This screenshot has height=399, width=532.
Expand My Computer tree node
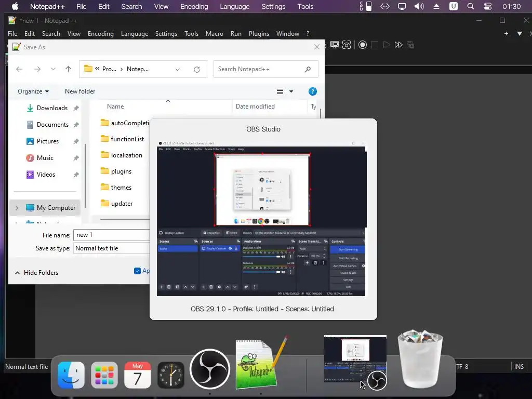point(17,208)
